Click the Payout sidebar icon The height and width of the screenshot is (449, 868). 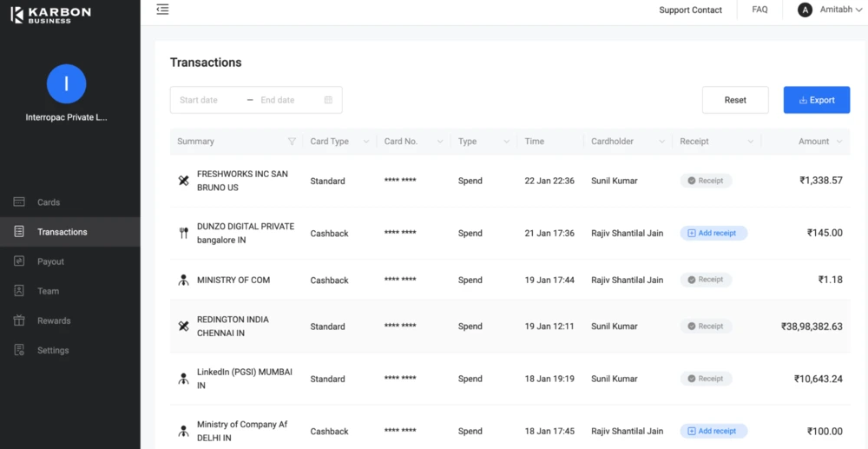tap(19, 261)
